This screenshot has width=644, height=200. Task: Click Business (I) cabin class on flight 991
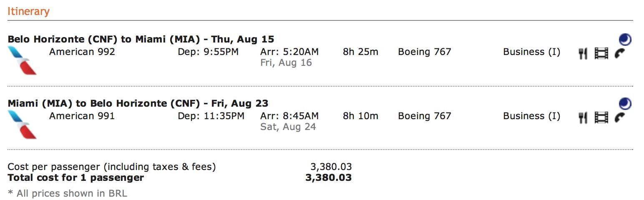(x=531, y=116)
